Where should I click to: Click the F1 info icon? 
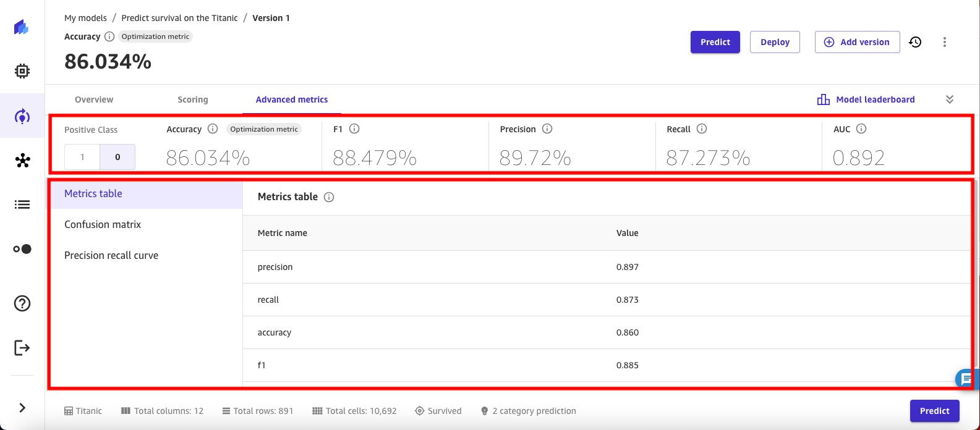point(354,129)
